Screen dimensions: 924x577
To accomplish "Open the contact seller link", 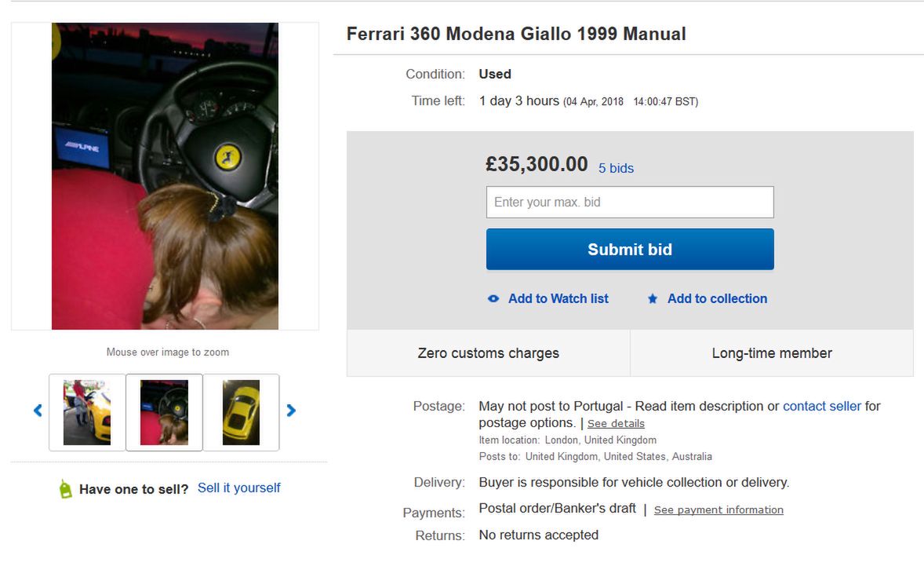I will pos(821,406).
